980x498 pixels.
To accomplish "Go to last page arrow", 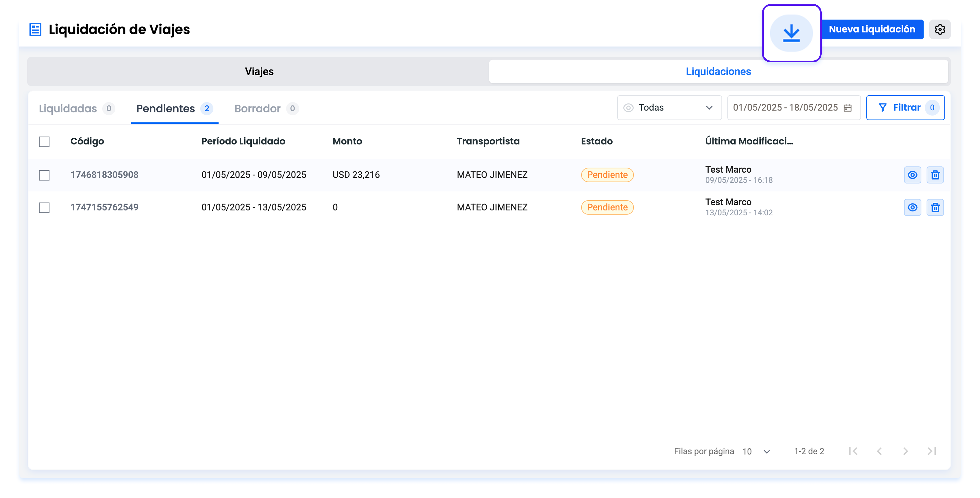I will tap(931, 451).
